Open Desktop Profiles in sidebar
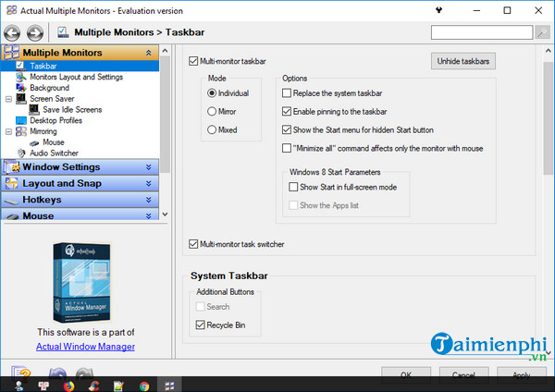This screenshot has height=392, width=555. tap(55, 120)
